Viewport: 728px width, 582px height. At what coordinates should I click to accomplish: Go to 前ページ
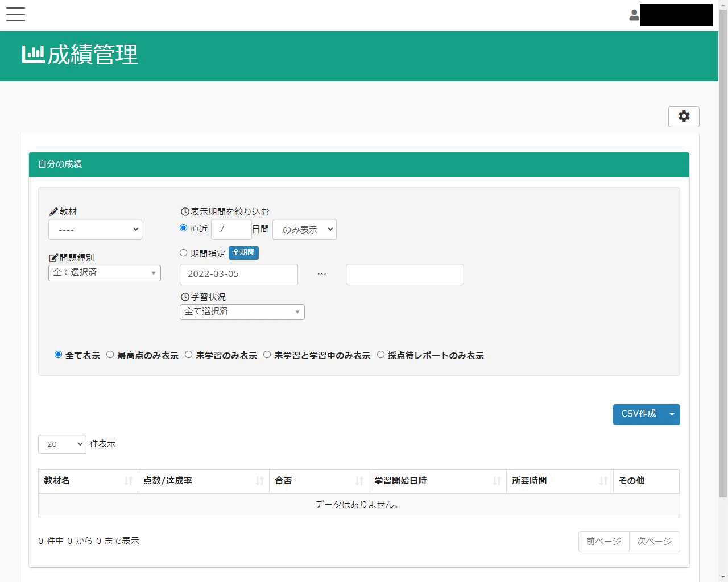pyautogui.click(x=604, y=542)
